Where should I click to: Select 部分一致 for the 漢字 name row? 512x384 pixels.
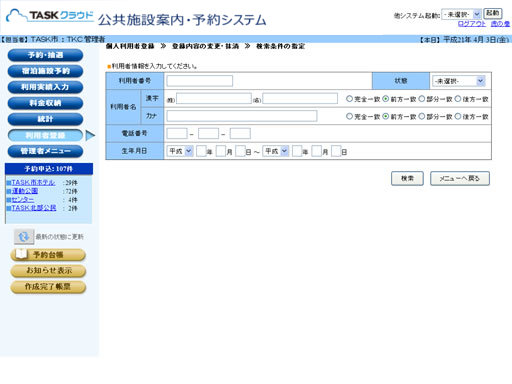click(x=422, y=99)
